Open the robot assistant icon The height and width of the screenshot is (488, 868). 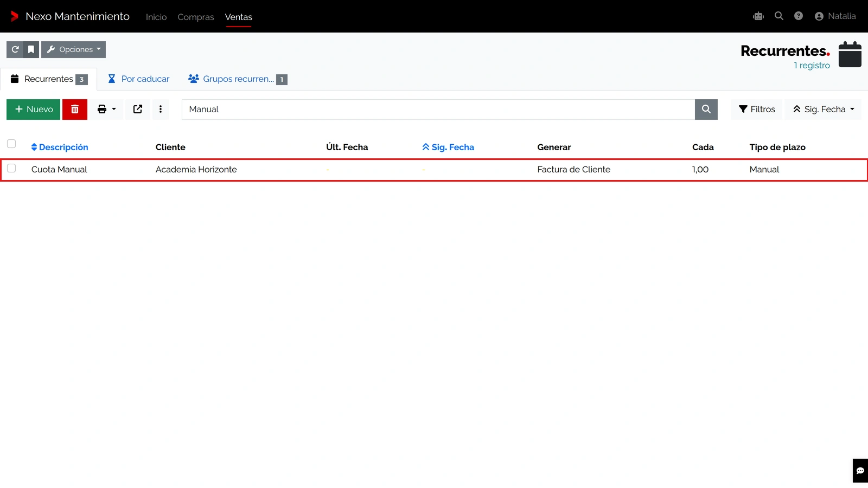[758, 16]
